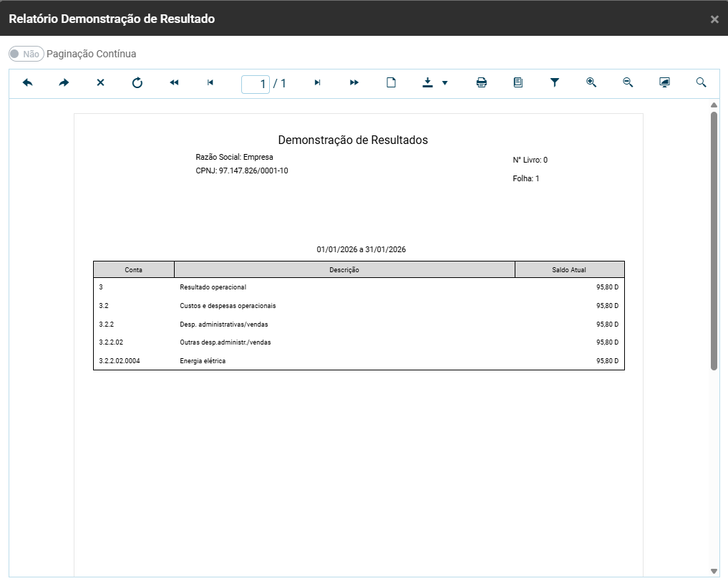Screen dimensions: 728x586
Task: Refresh the report with the reload icon
Action: [137, 82]
